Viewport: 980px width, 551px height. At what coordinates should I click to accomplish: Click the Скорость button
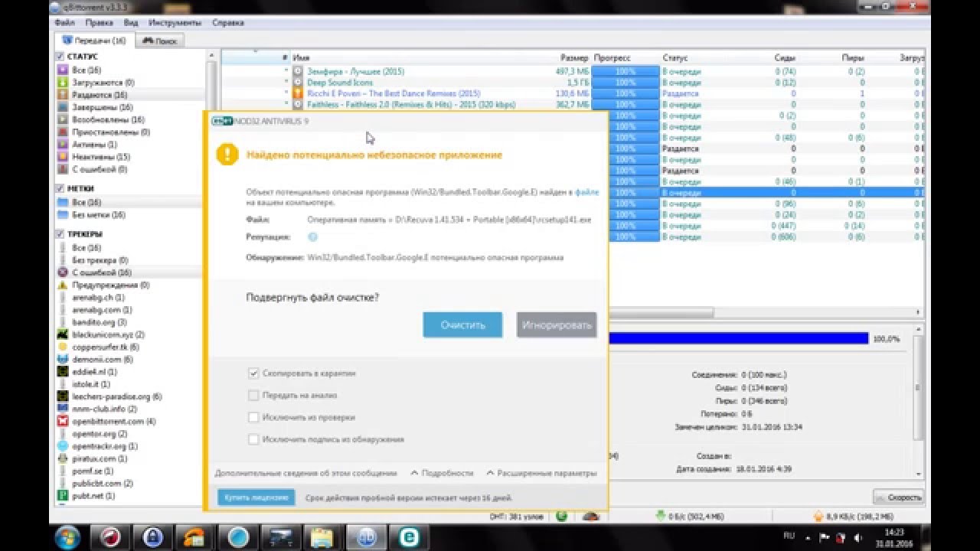[x=899, y=497]
